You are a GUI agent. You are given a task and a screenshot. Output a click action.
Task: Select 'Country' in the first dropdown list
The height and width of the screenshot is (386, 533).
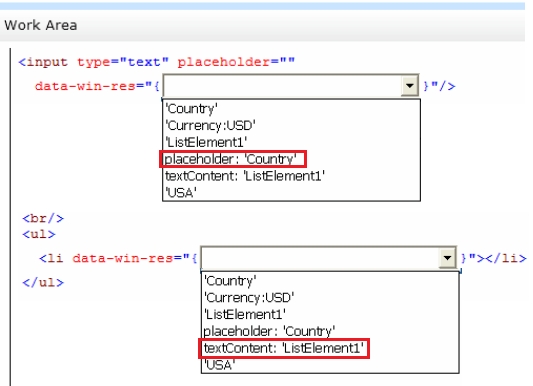pos(191,109)
